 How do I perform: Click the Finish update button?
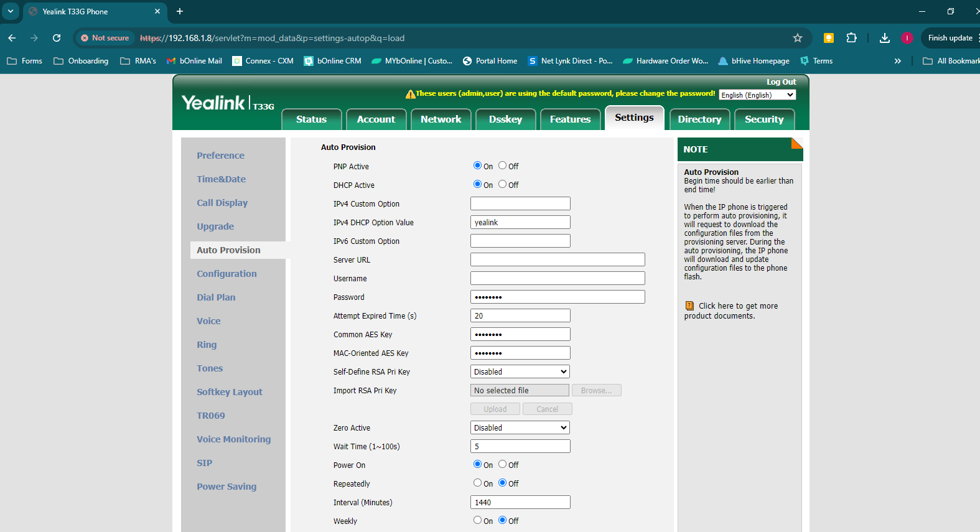[x=950, y=38]
